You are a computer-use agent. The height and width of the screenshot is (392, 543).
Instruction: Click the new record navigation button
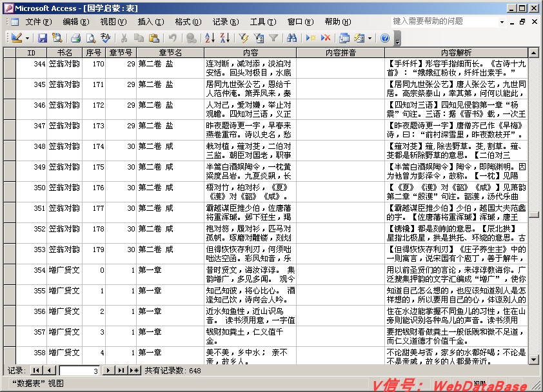click(x=134, y=371)
